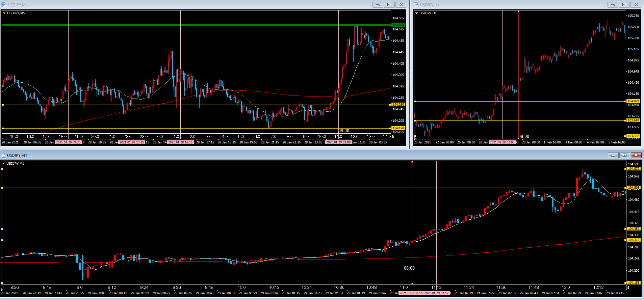
Task: Minimize the USDJPY,H1 chart window
Action: tap(613, 5)
